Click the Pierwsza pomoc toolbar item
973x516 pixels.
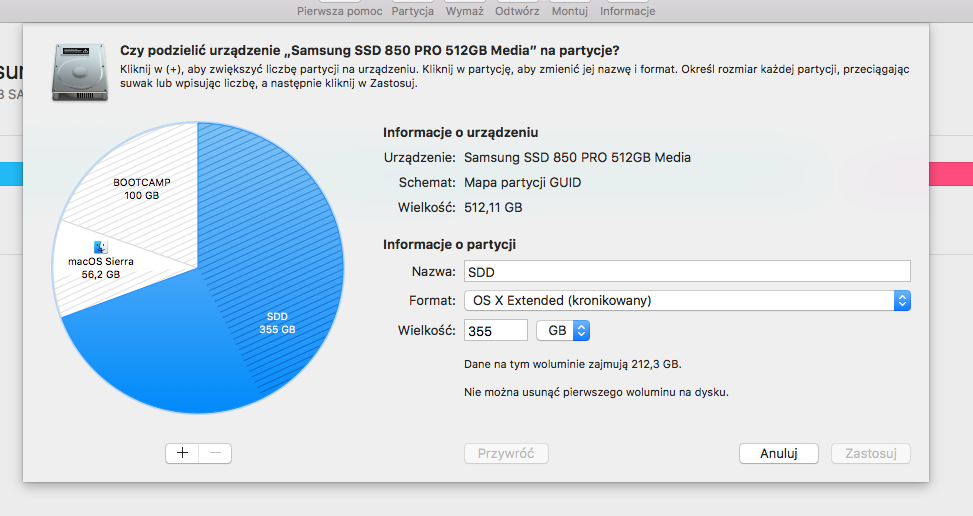click(x=339, y=11)
